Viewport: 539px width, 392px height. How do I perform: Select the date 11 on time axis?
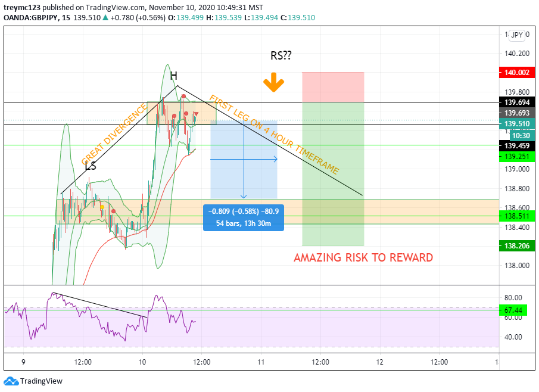point(261,362)
